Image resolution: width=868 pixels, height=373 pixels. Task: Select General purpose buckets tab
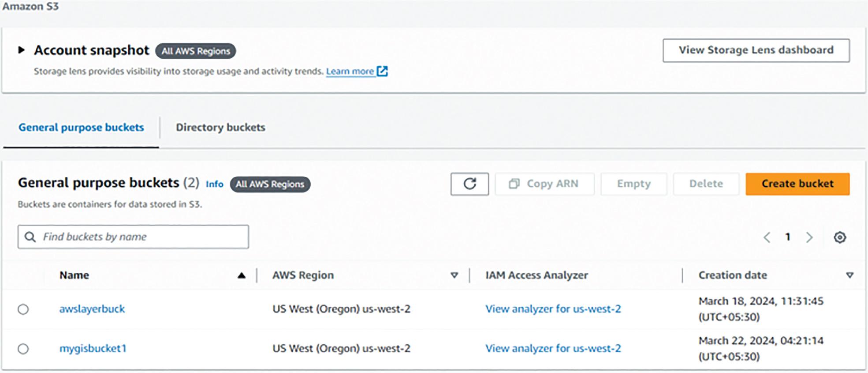(x=81, y=128)
